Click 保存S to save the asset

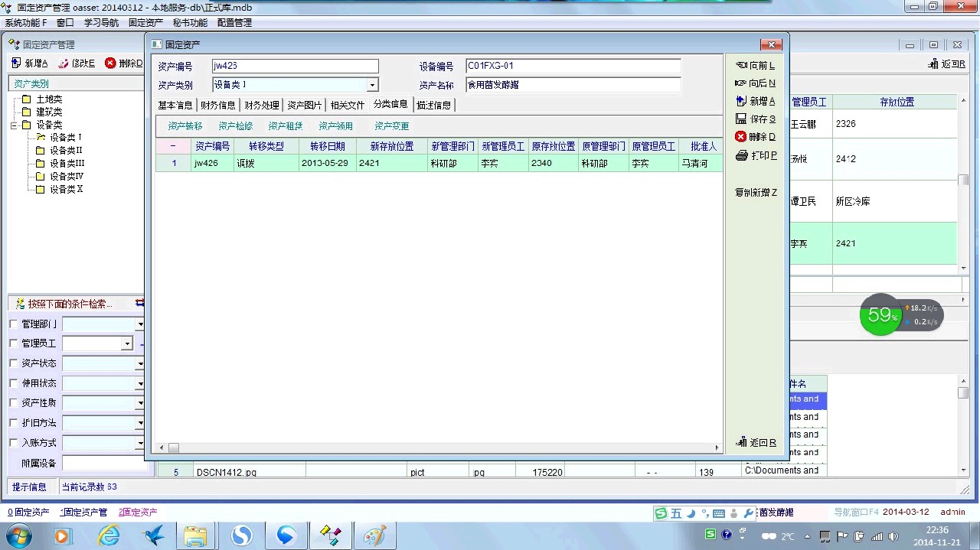(x=755, y=119)
